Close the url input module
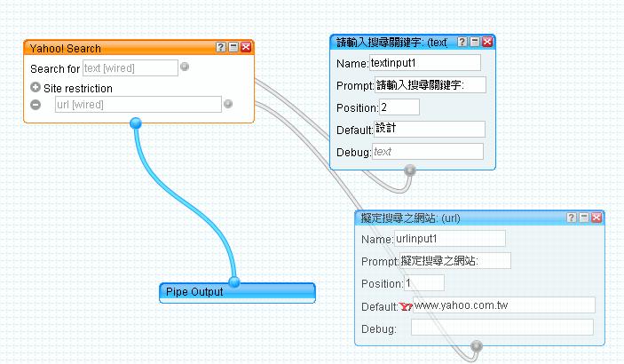 tap(596, 218)
